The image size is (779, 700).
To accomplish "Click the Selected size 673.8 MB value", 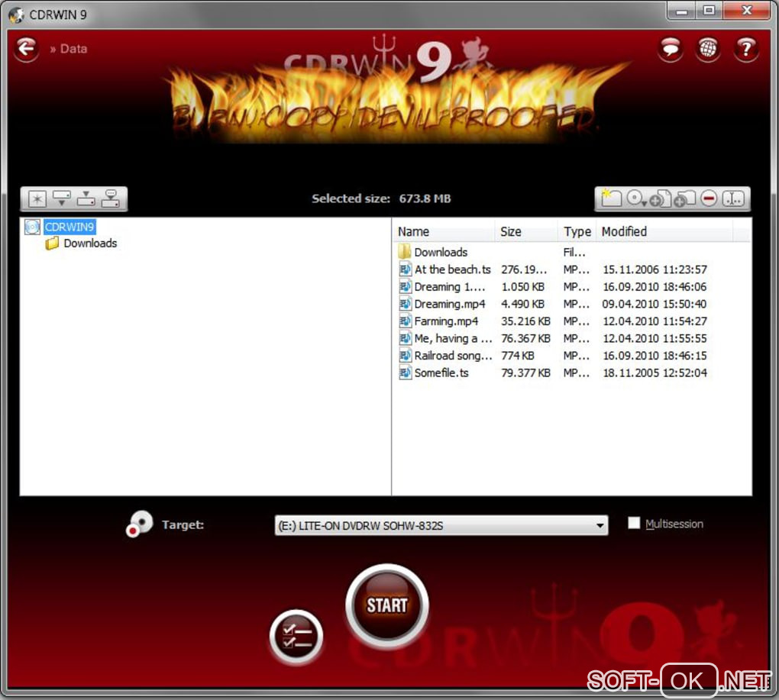I will click(x=425, y=198).
